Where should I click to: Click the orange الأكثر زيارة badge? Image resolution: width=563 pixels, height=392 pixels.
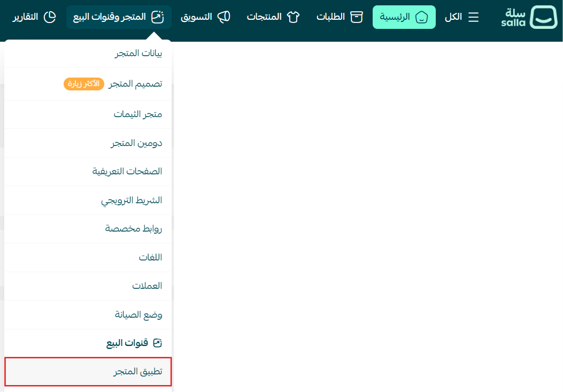84,83
